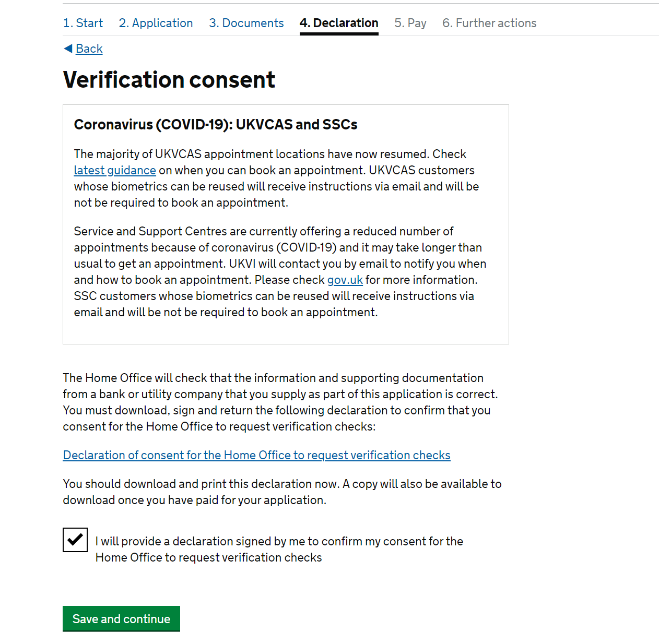
Task: Untick the signed declaration consent checkbox
Action: [75, 540]
